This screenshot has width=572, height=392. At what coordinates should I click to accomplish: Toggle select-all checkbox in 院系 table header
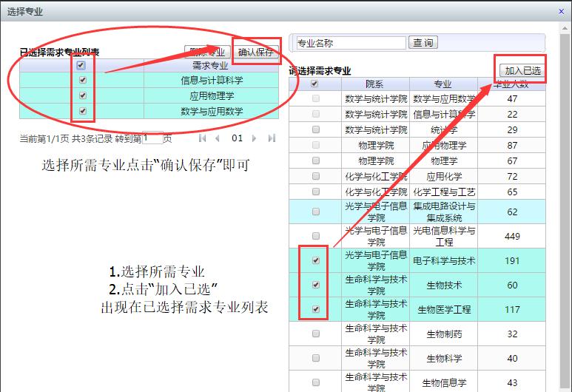point(314,84)
